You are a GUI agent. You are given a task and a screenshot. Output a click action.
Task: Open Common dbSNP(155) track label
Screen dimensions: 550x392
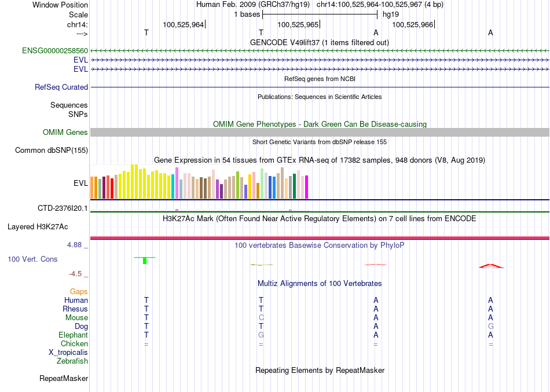click(x=51, y=150)
